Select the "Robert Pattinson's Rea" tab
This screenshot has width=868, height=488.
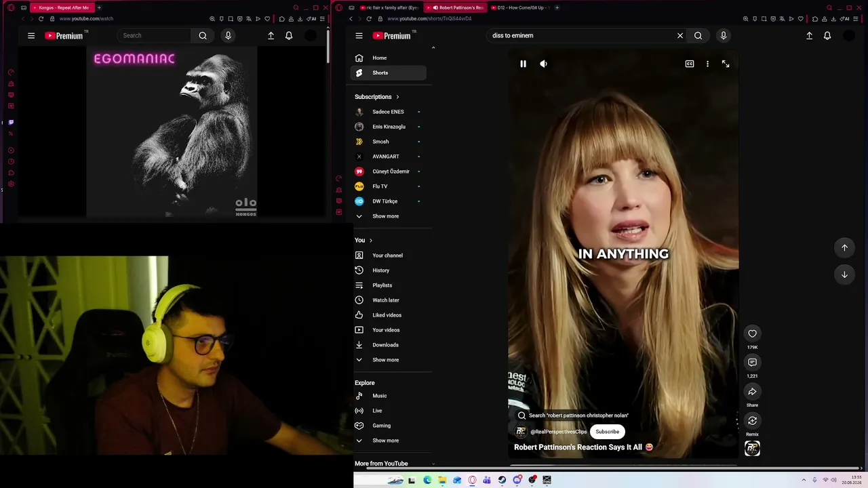click(x=456, y=7)
